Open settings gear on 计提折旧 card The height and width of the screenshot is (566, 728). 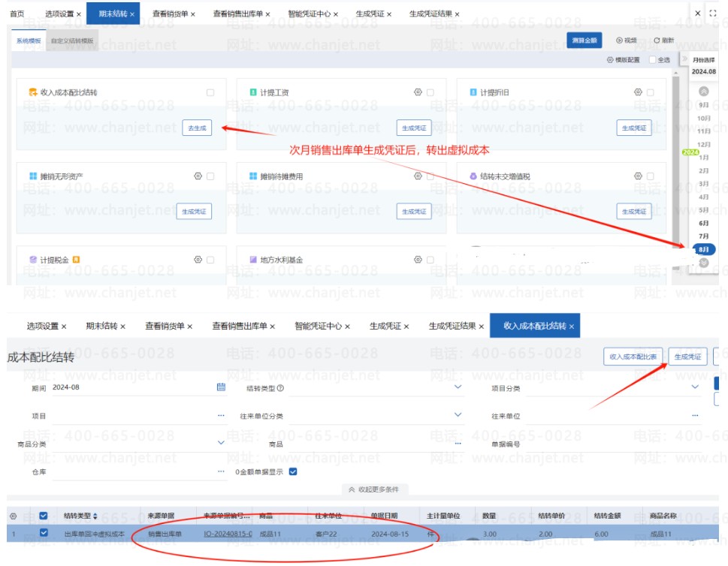[x=638, y=92]
